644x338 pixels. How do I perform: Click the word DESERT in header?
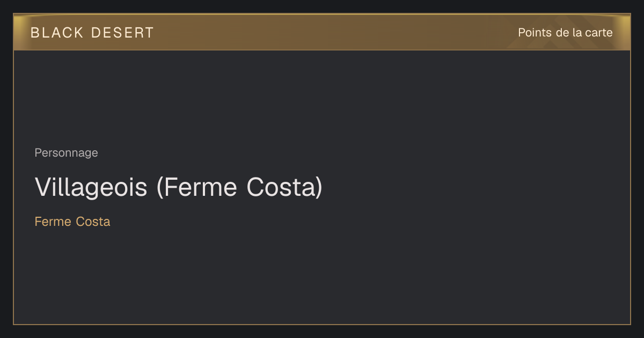click(122, 33)
